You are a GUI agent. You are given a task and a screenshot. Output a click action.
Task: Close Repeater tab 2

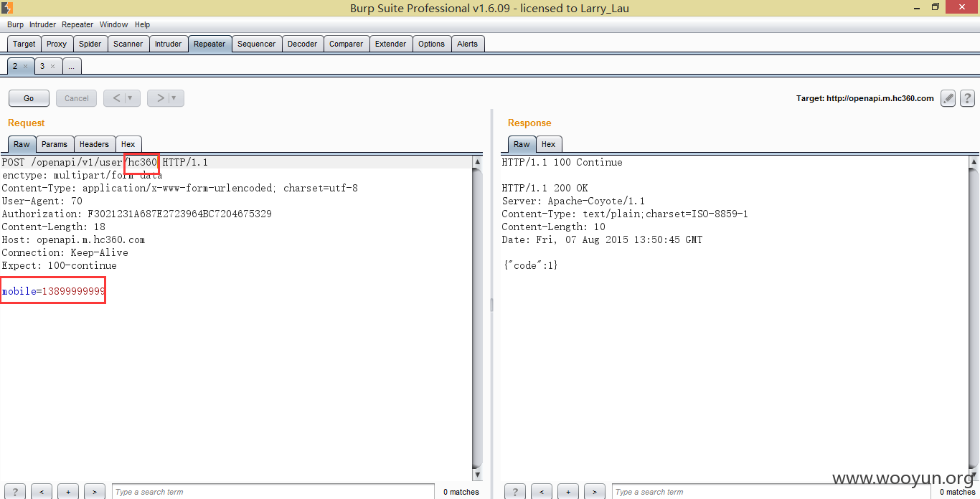click(x=26, y=67)
